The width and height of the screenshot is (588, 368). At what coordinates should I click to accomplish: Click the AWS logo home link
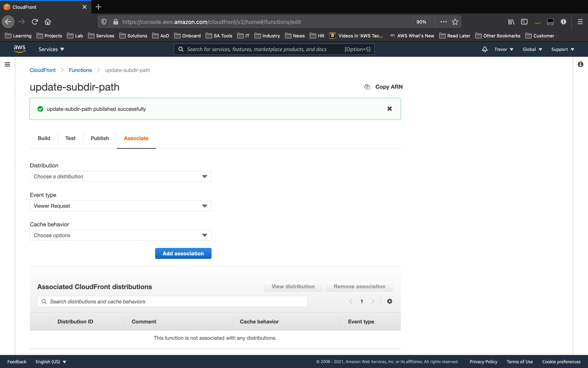click(x=19, y=49)
